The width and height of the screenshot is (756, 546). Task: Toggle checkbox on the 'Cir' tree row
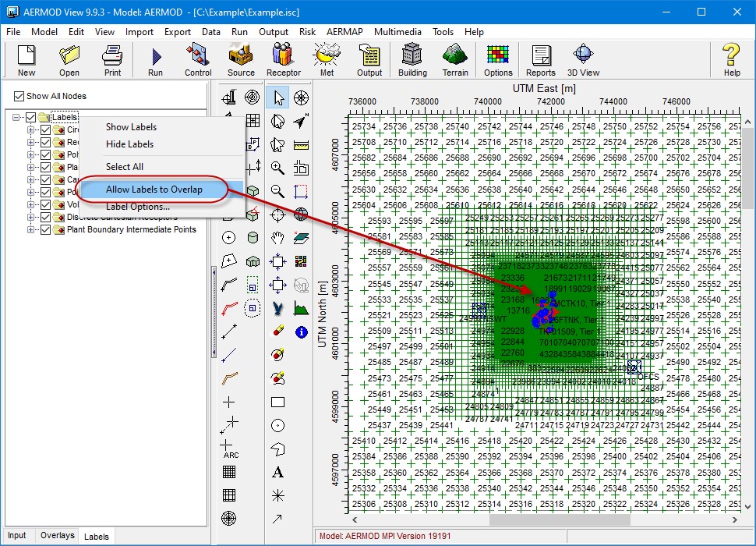pos(45,129)
